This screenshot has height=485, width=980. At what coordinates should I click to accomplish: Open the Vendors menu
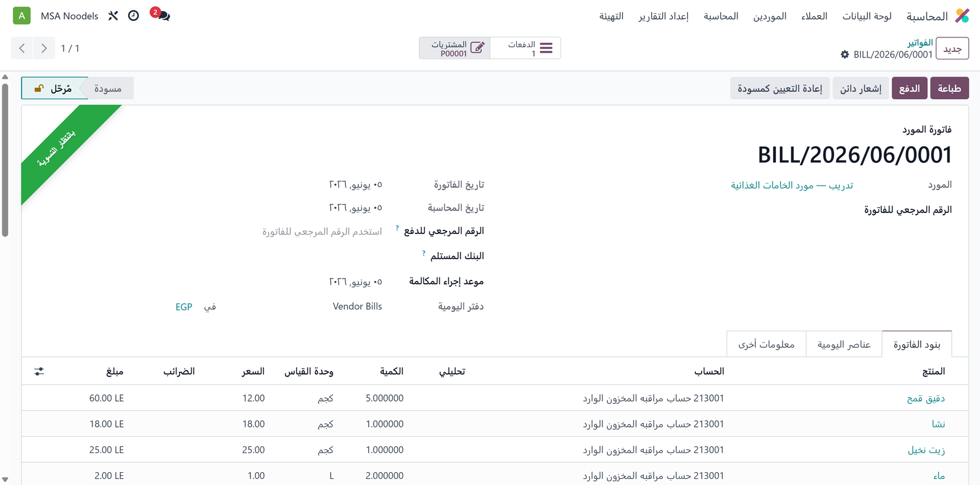770,16
